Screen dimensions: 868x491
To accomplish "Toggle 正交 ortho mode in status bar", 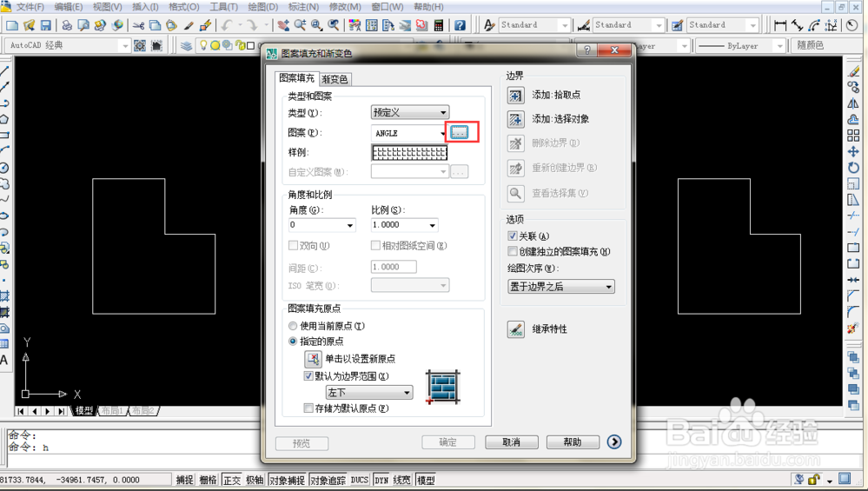I will (x=232, y=480).
